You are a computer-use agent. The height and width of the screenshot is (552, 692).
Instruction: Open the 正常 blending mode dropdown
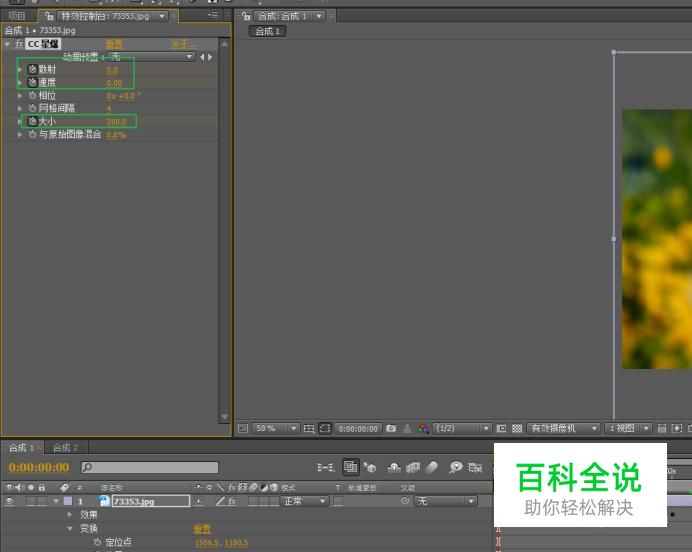click(305, 501)
